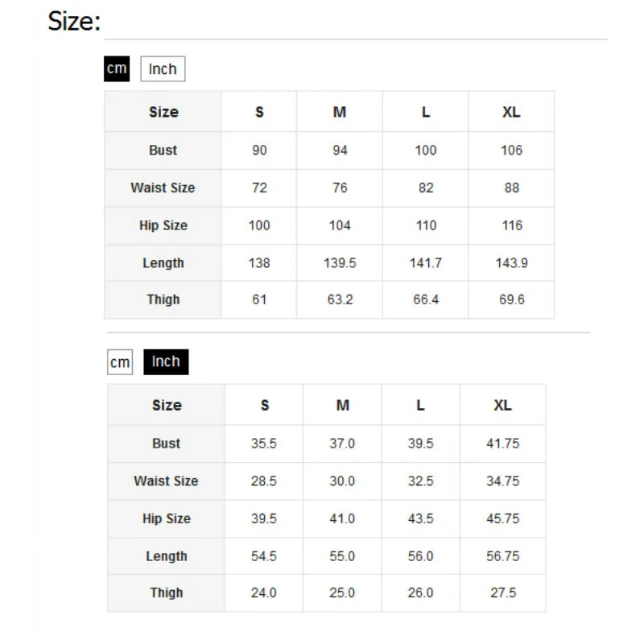644x644 pixels.
Task: Click the XL column header in cm table
Action: point(511,112)
